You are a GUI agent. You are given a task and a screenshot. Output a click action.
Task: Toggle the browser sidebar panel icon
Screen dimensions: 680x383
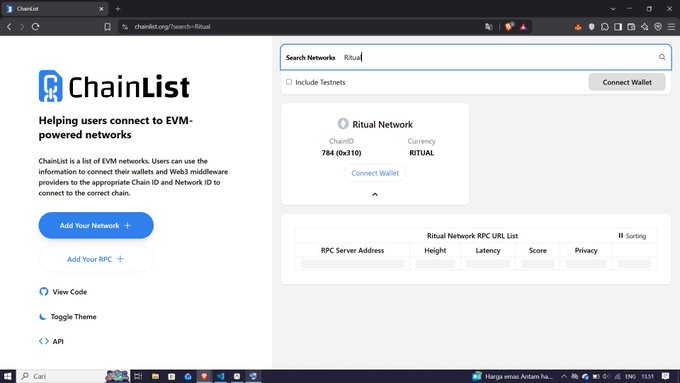tap(618, 27)
